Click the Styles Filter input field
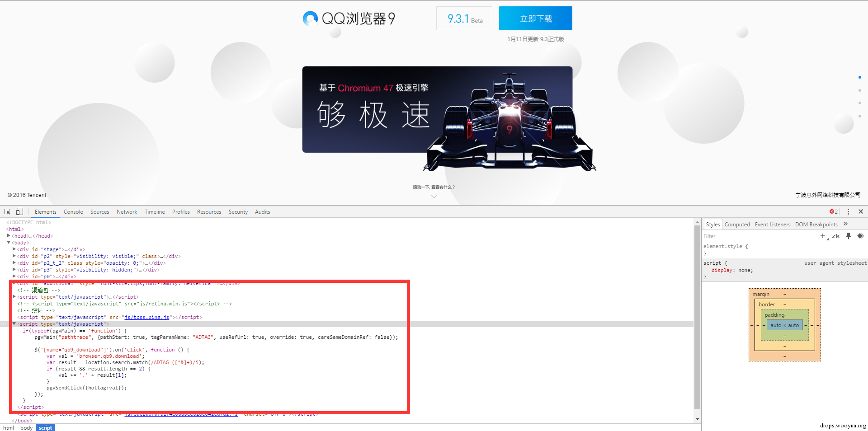The width and height of the screenshot is (868, 431). pos(759,236)
